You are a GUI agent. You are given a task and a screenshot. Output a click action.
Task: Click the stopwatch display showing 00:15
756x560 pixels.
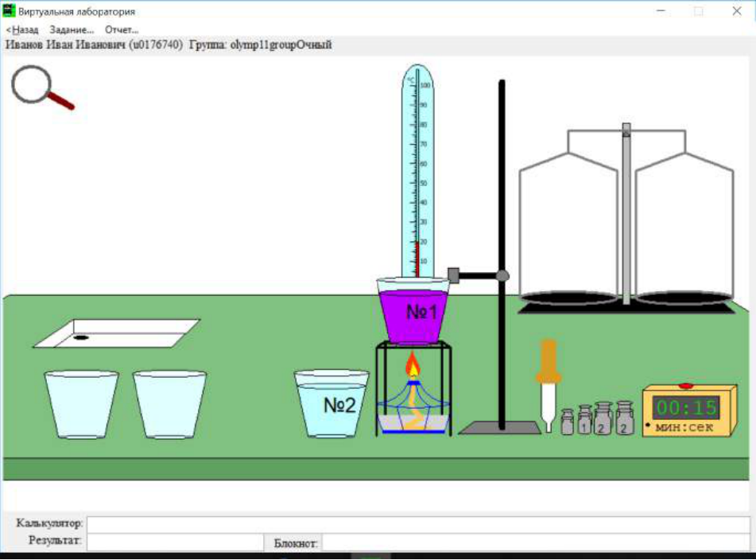[686, 408]
